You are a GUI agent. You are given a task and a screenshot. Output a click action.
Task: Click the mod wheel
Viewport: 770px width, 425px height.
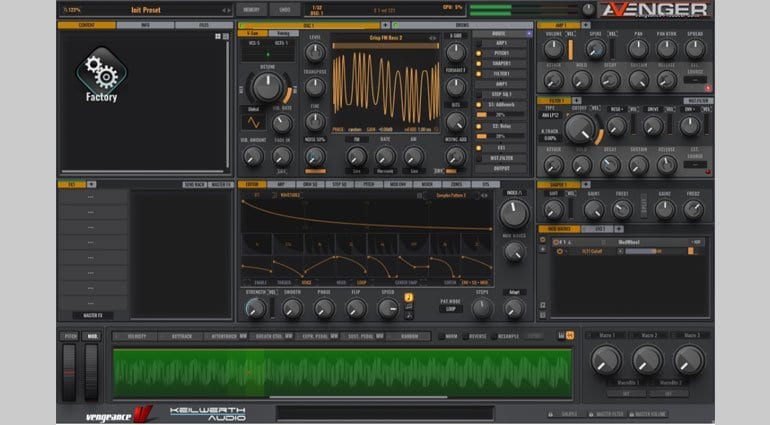(x=91, y=372)
